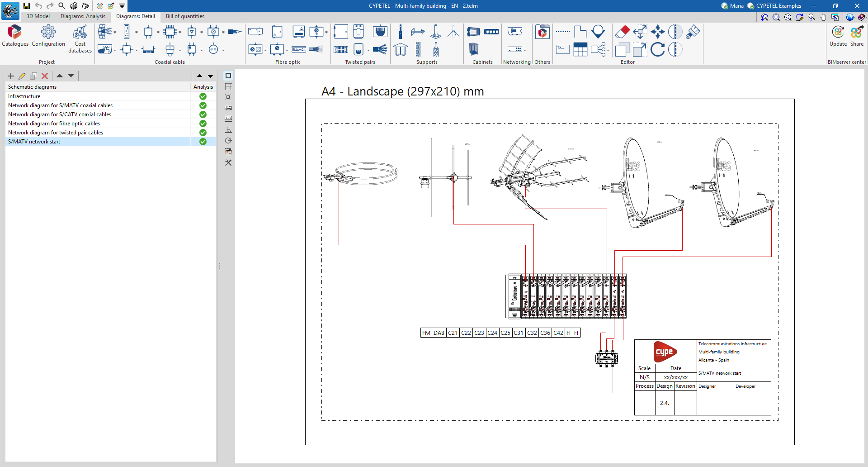Expand the Networking switch dropdown arrow

(525, 50)
